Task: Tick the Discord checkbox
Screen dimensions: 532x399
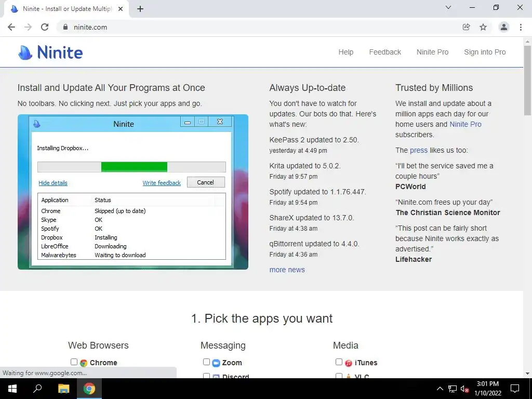Action: (x=206, y=376)
